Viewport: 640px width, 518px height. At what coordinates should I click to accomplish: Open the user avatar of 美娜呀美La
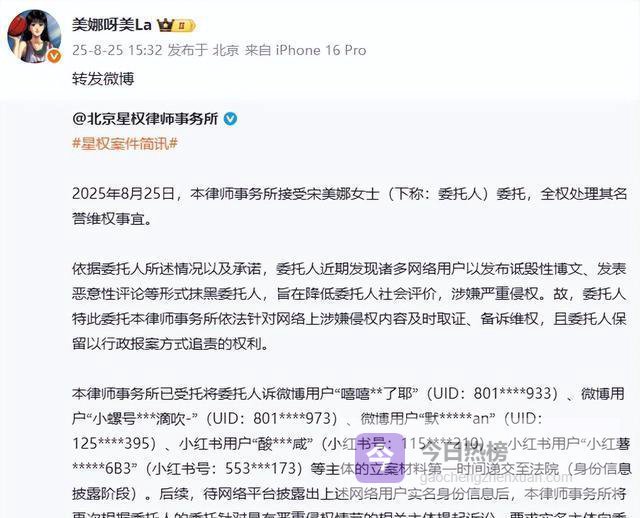(x=34, y=36)
